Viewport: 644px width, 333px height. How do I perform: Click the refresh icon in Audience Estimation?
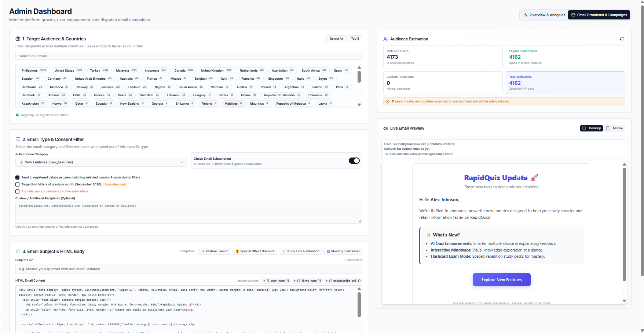click(622, 39)
